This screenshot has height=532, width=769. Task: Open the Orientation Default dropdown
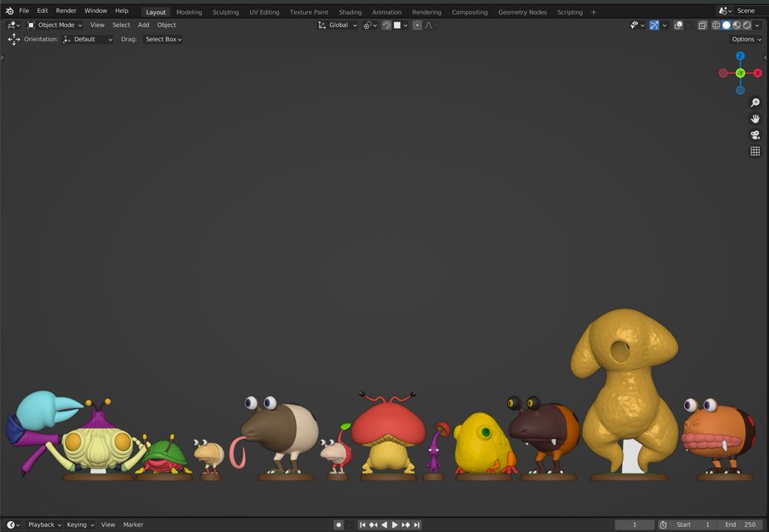click(x=88, y=39)
